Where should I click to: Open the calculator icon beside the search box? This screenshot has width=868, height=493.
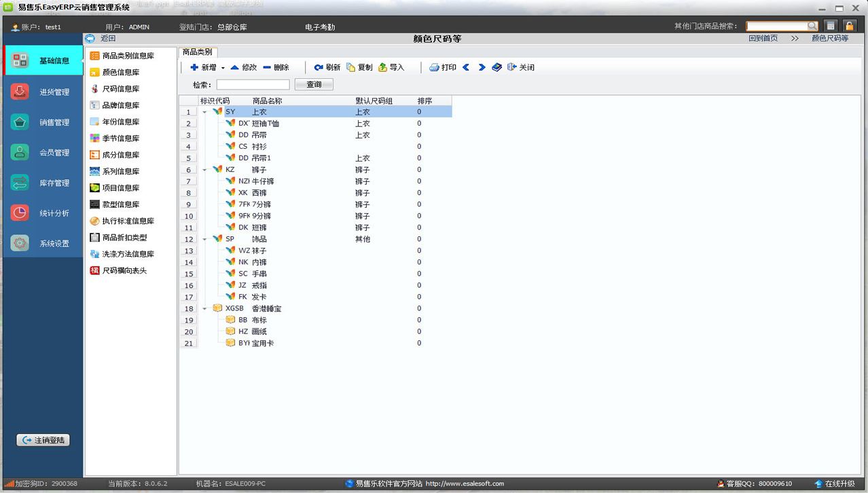point(830,26)
